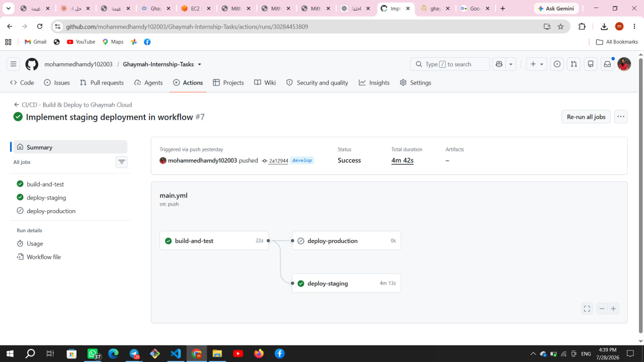
Task: Open All Bookmarks folder
Action: pyautogui.click(x=617, y=42)
